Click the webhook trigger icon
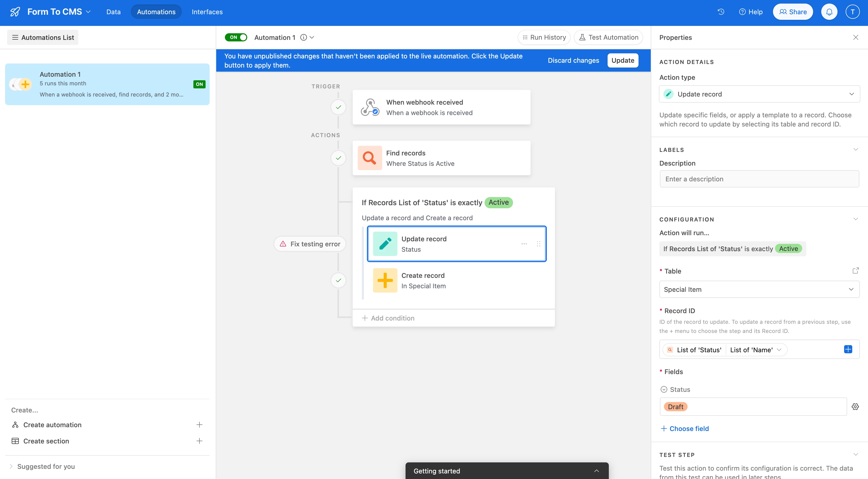The image size is (868, 479). [x=370, y=107]
